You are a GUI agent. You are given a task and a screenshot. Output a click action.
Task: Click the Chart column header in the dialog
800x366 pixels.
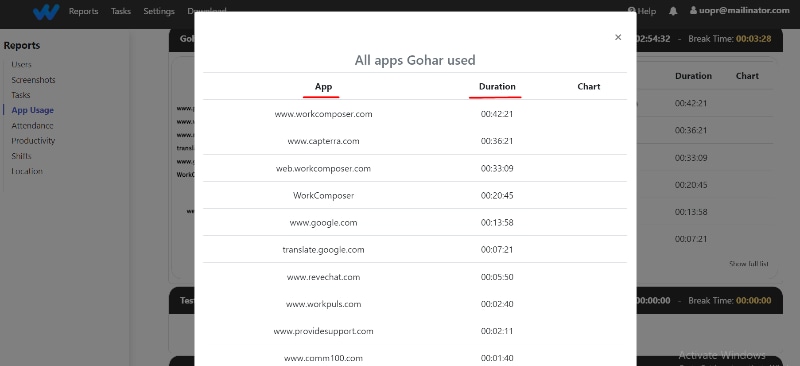pyautogui.click(x=588, y=87)
